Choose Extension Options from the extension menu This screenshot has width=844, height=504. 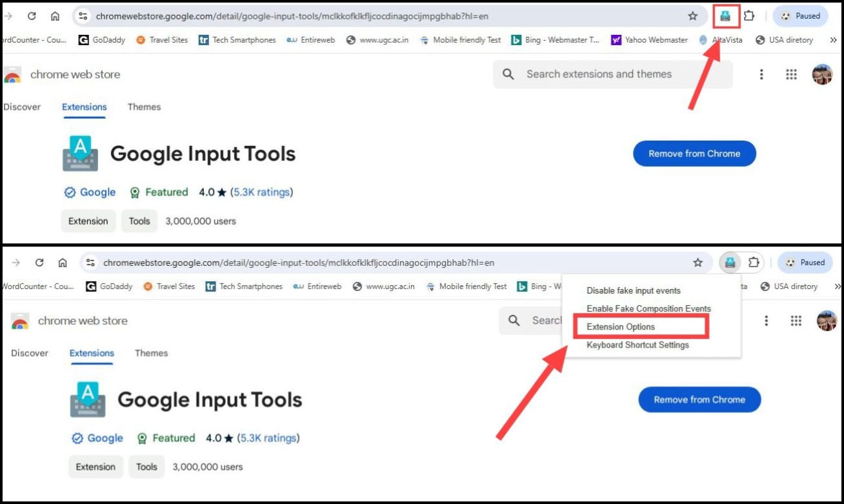click(621, 327)
